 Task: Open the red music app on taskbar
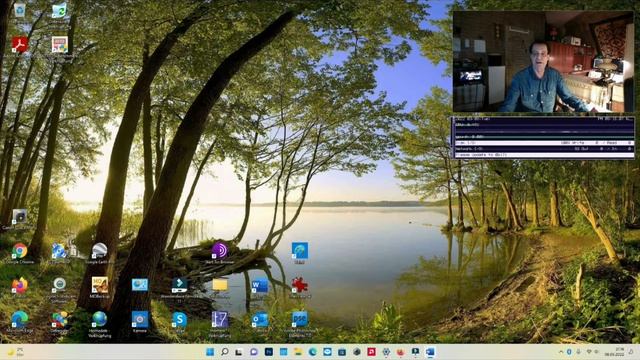(371, 352)
